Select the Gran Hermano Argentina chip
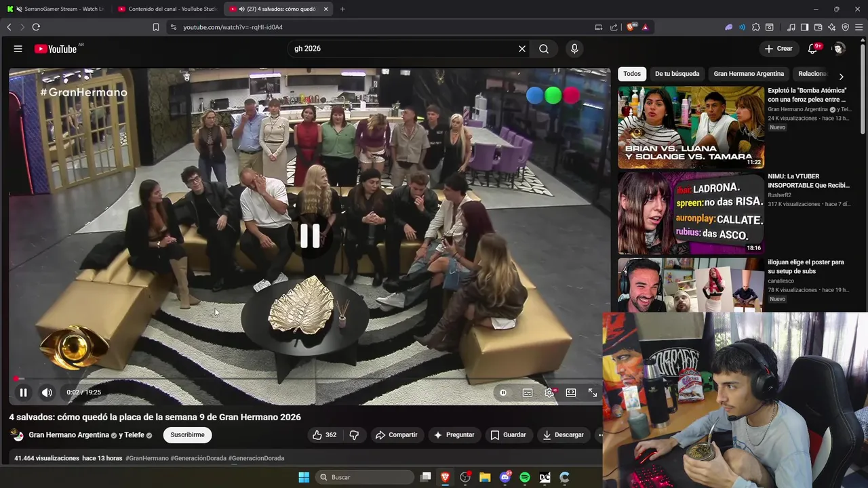The height and width of the screenshot is (488, 868). point(749,74)
